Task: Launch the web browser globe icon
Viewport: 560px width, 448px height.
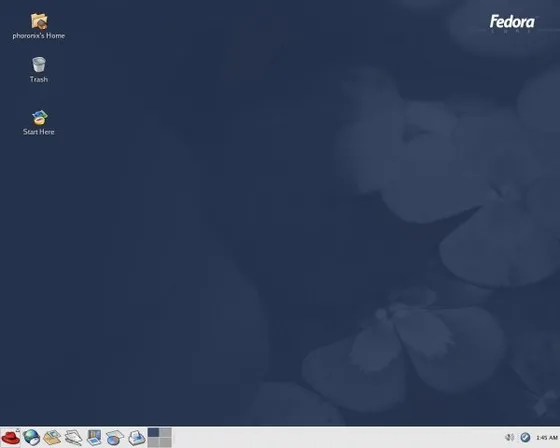Action: (31, 437)
